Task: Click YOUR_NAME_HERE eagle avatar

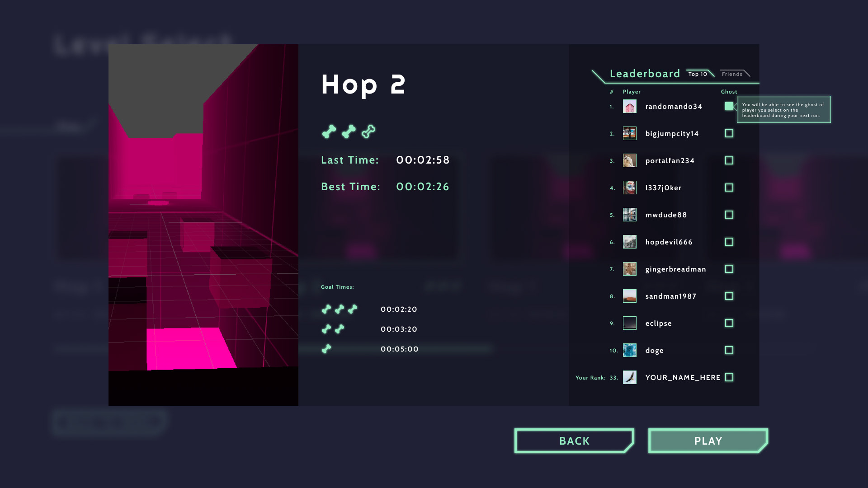Action: pos(629,377)
